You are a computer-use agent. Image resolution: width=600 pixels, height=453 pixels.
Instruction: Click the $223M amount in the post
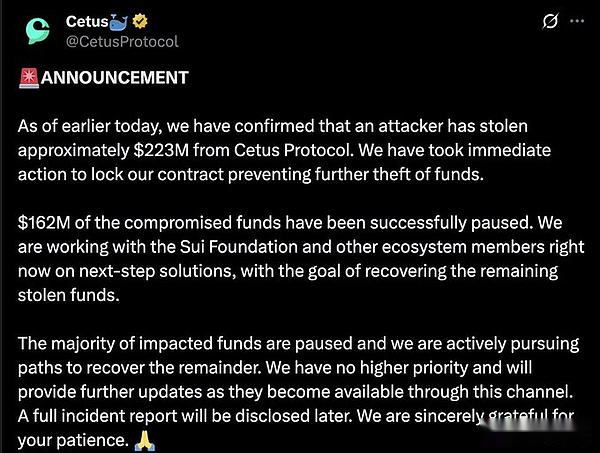point(161,150)
